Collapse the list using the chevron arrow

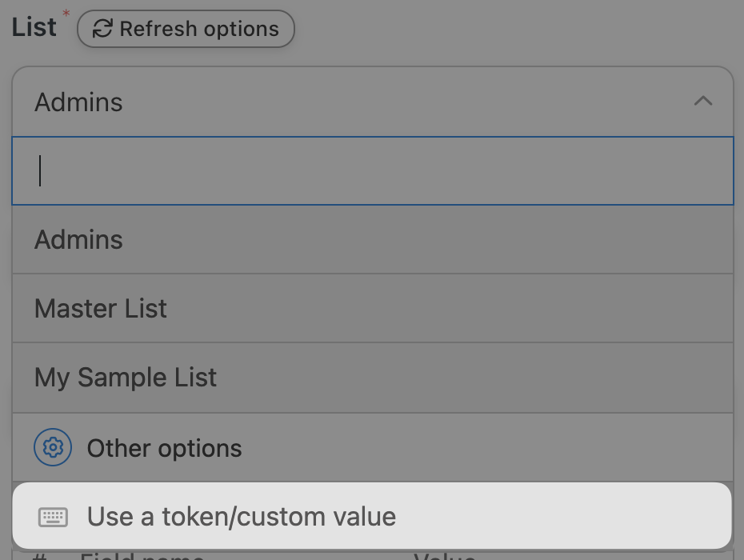702,102
